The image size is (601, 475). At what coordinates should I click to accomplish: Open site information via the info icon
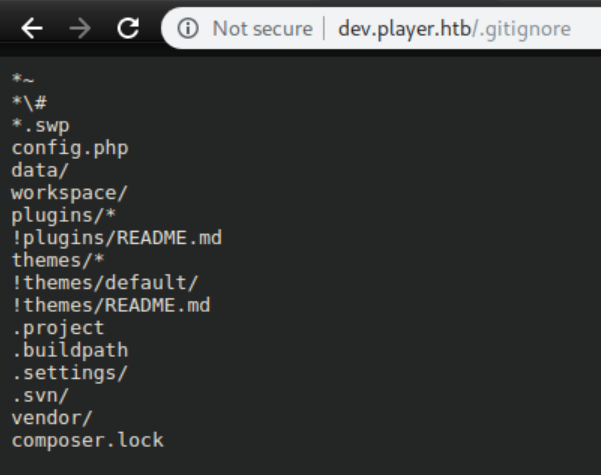pyautogui.click(x=188, y=29)
